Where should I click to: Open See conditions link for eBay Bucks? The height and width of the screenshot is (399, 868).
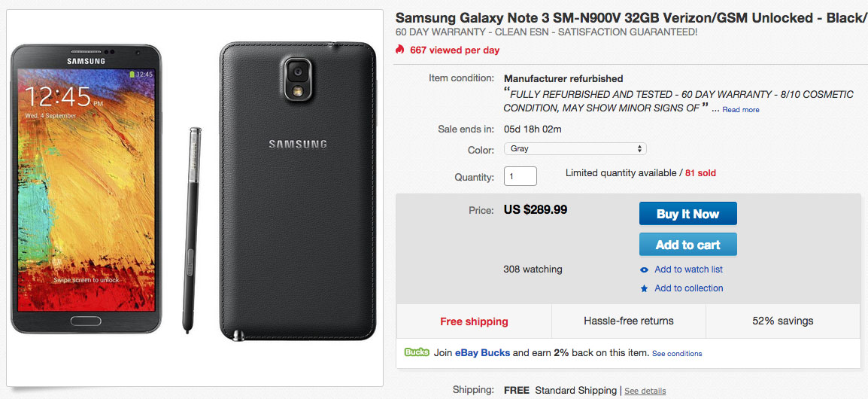(x=677, y=354)
